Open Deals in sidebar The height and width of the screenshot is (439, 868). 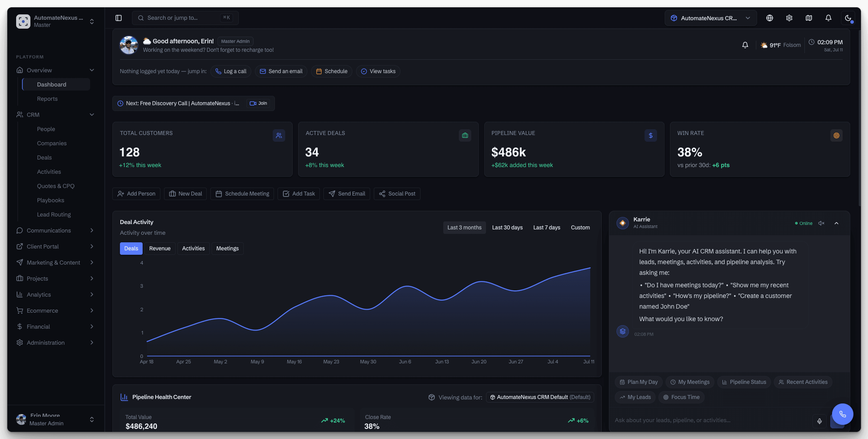(x=56, y=157)
